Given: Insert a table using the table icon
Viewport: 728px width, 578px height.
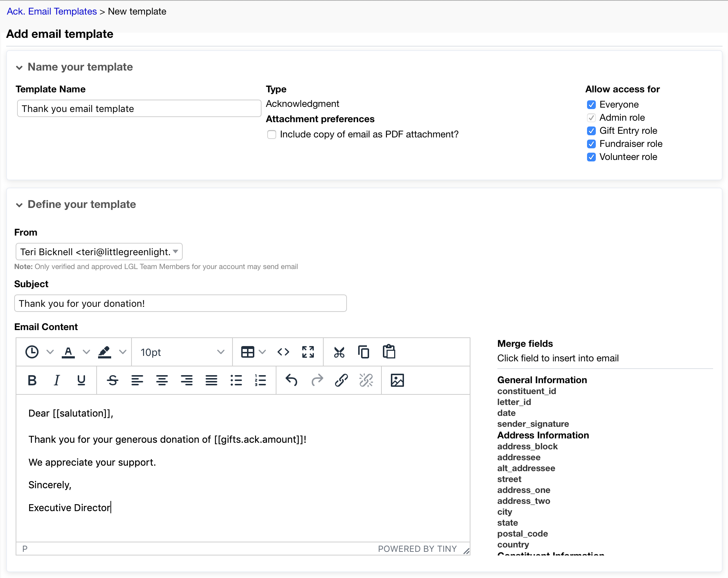Looking at the screenshot, I should tap(247, 352).
